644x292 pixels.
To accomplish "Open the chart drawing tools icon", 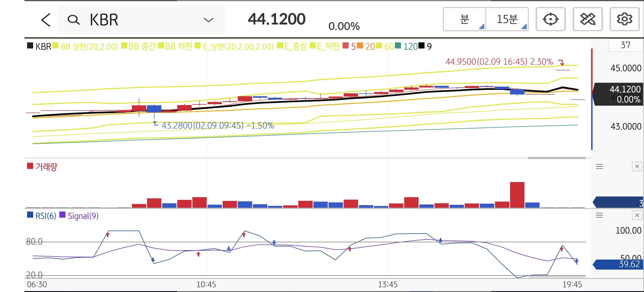I will (x=587, y=19).
